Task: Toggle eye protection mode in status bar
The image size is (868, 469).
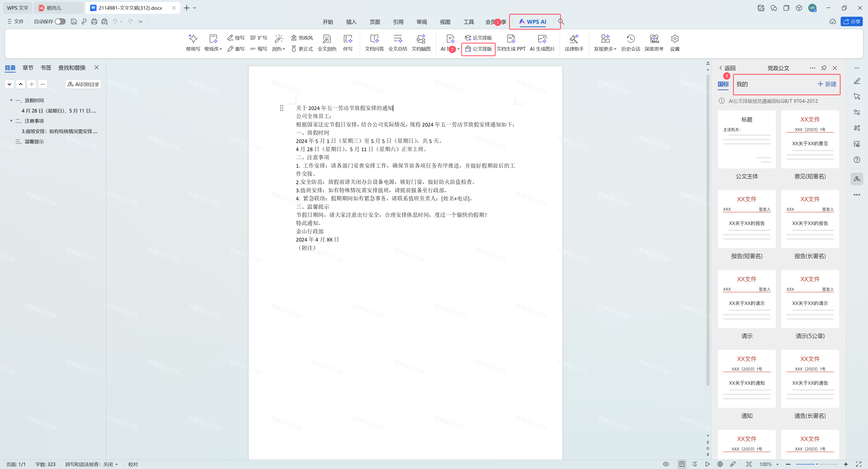Action: (665, 464)
